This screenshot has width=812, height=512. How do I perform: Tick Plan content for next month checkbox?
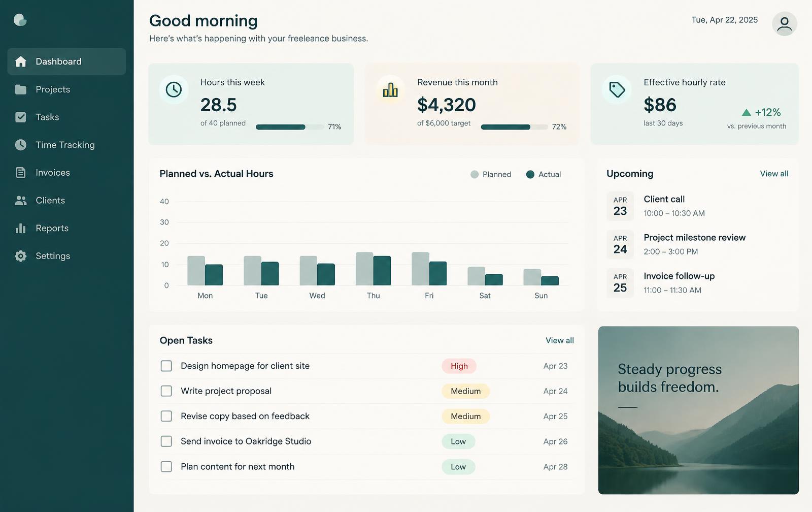pyautogui.click(x=166, y=466)
